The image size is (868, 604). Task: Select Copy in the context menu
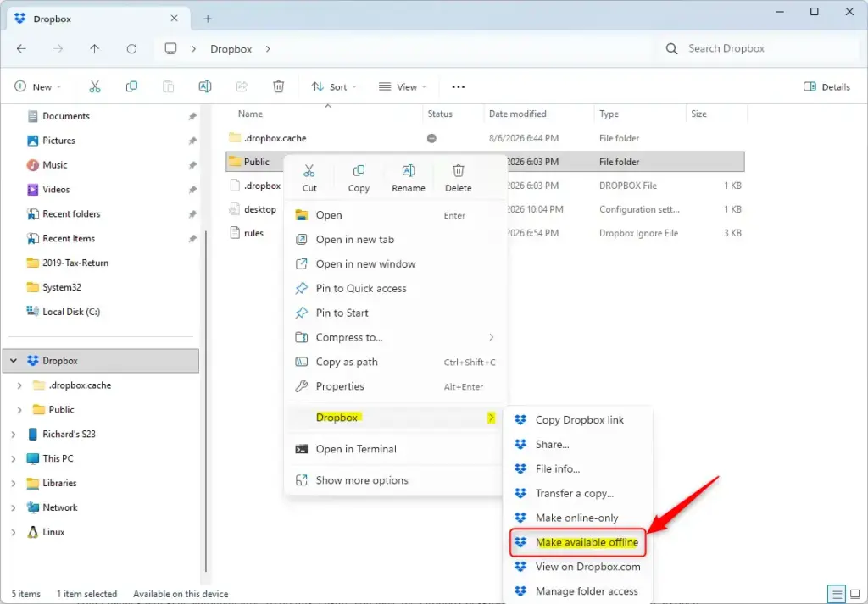tap(359, 178)
